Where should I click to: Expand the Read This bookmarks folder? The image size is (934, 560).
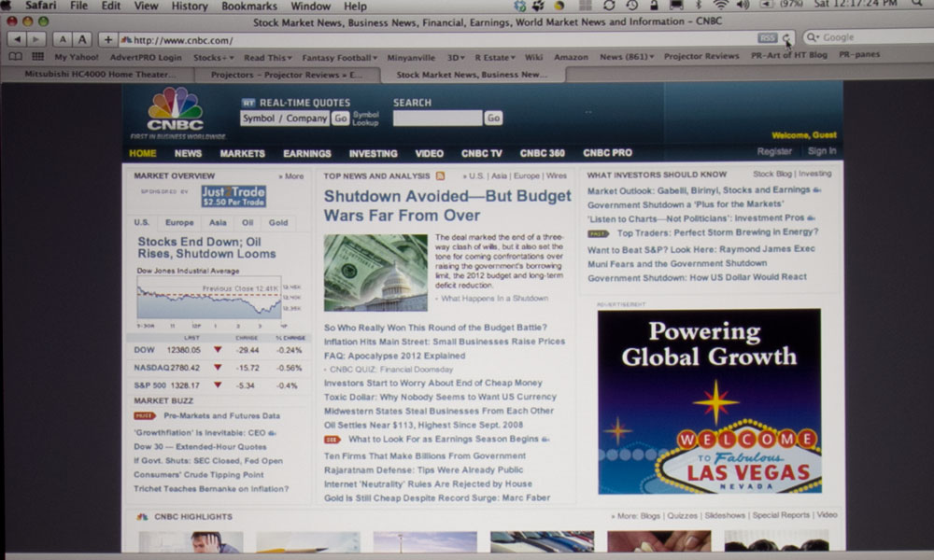[x=268, y=58]
